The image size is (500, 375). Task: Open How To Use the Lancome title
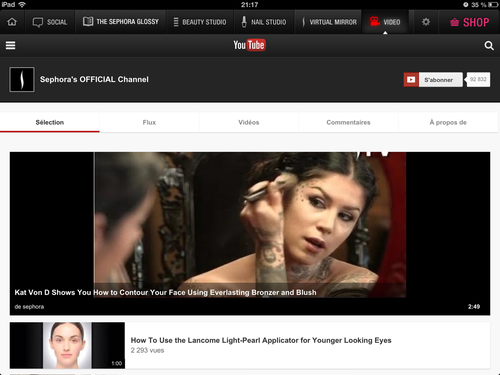261,340
